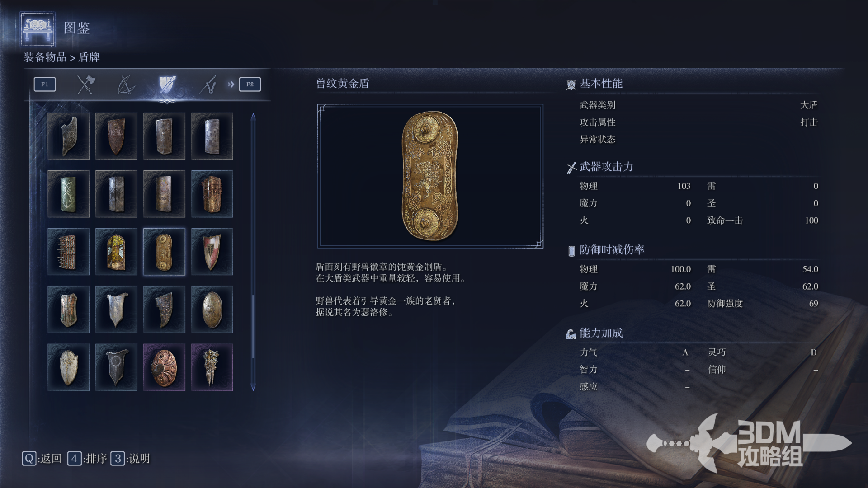This screenshot has width=868, height=488.
Task: Select the spiked wooden greatshield thumbnail
Action: coord(68,252)
